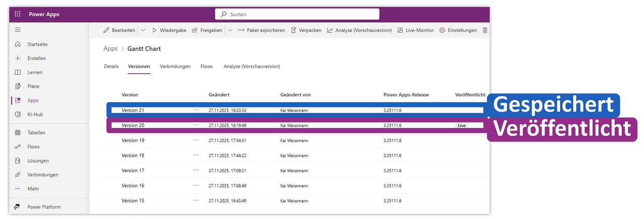Click the Power Apps title in header
This screenshot has width=644, height=219.
pos(44,14)
